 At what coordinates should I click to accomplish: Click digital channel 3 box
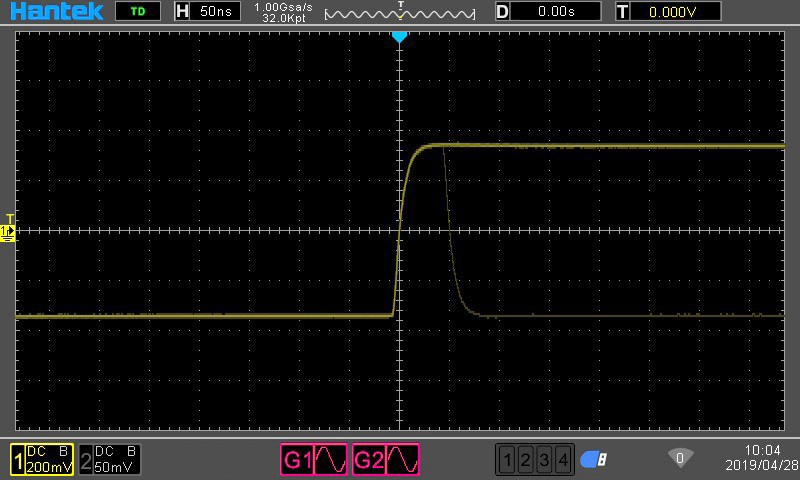click(544, 460)
